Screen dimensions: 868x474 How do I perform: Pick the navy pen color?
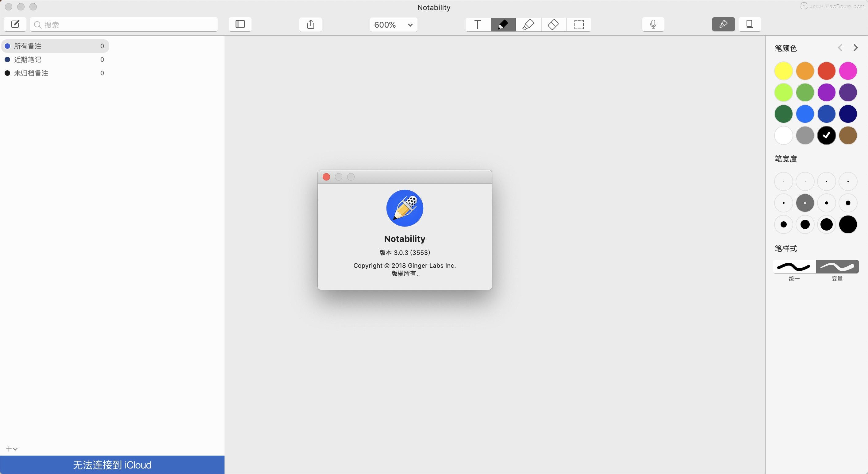848,114
